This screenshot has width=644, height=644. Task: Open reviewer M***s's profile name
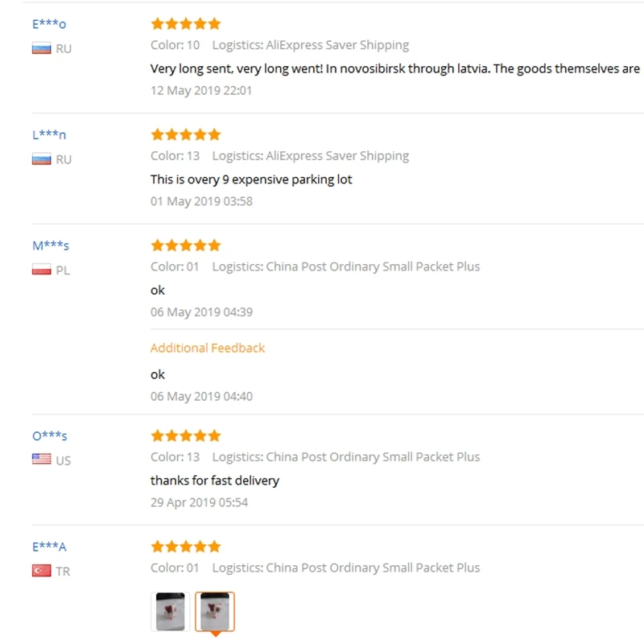(x=51, y=246)
